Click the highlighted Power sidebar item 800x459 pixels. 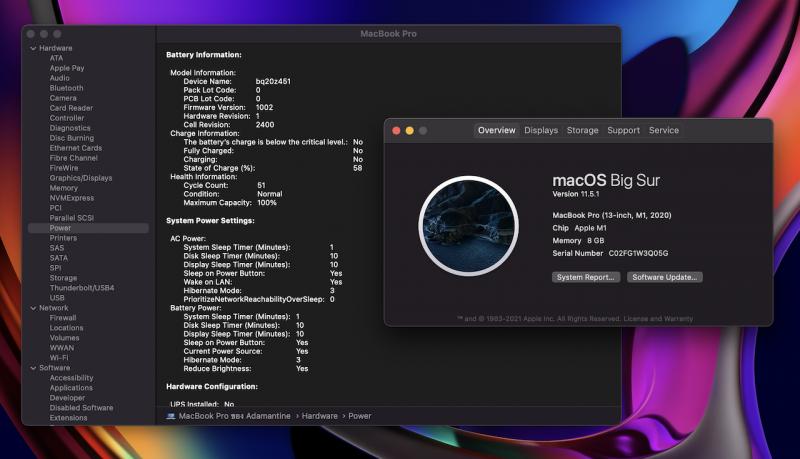click(88, 228)
